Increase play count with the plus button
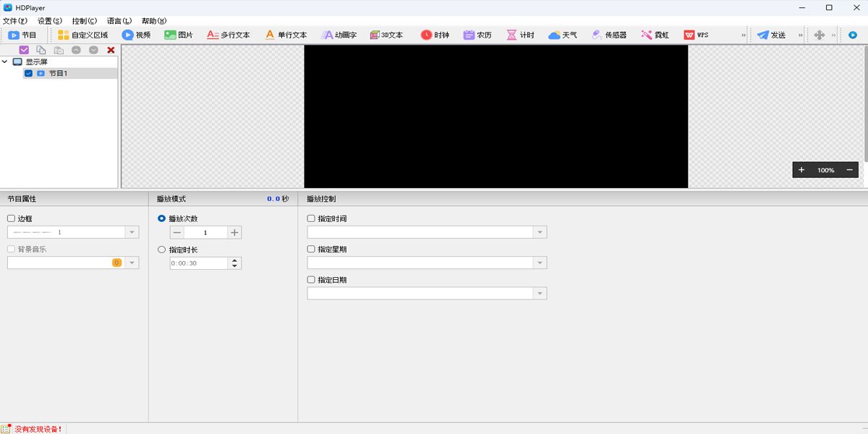The height and width of the screenshot is (434, 868). 234,232
